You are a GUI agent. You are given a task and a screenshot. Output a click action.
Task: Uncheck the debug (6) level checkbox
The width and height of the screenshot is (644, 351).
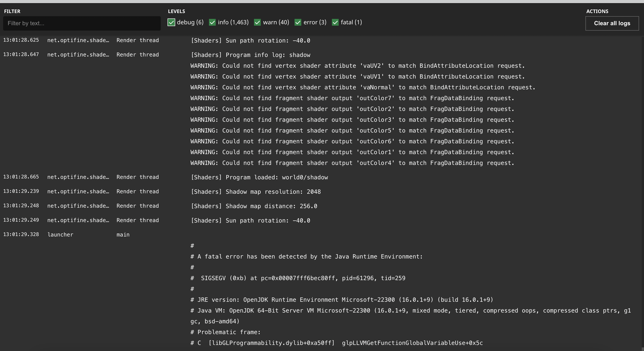pos(171,22)
